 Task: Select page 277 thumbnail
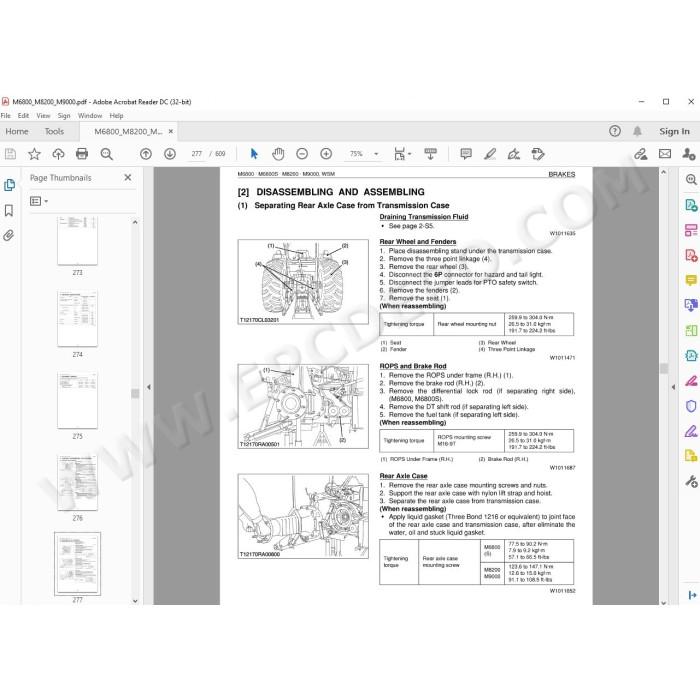click(77, 564)
